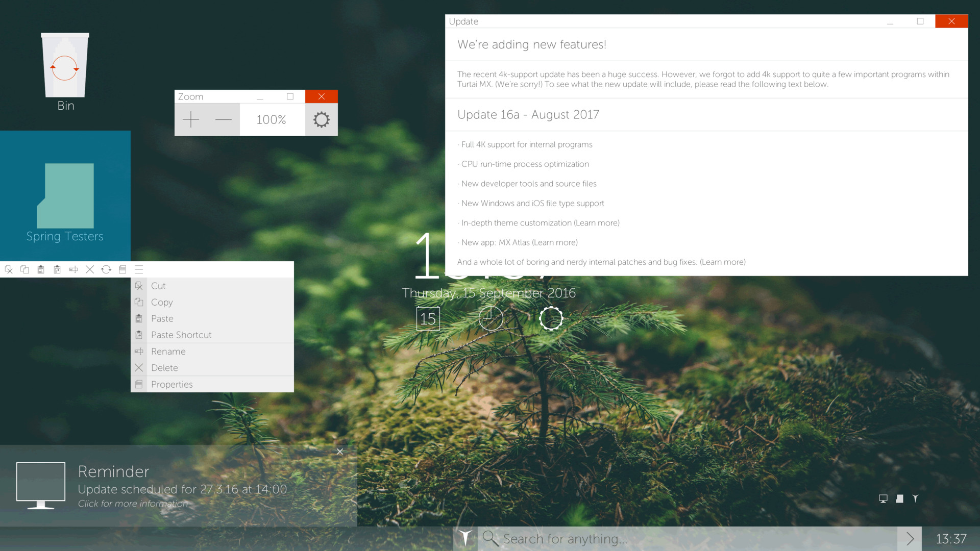Click the zoom-in plus control

(190, 119)
